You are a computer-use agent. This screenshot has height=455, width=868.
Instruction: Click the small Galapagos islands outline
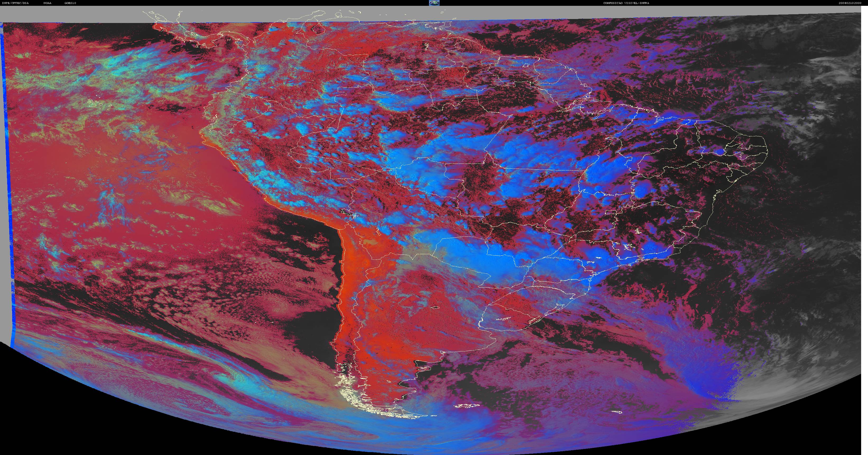(98, 103)
